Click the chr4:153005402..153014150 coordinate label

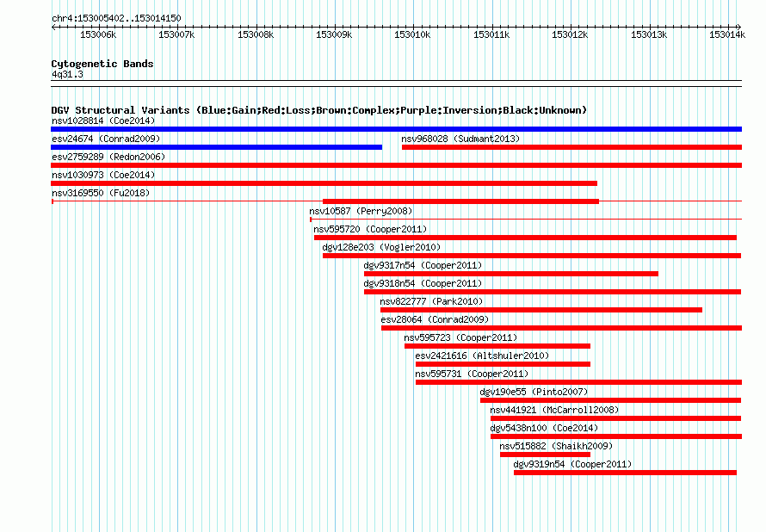coord(116,18)
